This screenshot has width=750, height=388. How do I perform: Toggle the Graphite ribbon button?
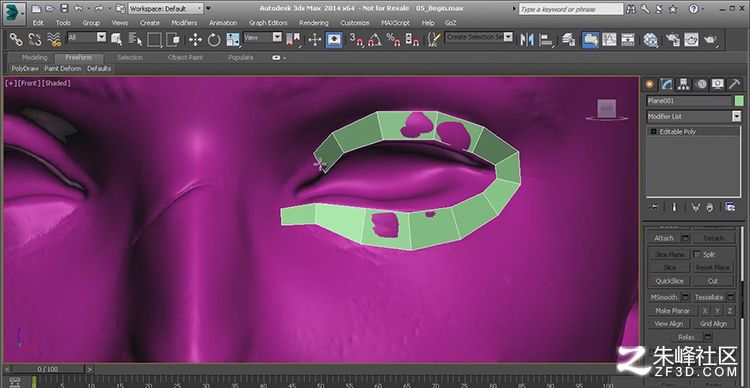(590, 40)
